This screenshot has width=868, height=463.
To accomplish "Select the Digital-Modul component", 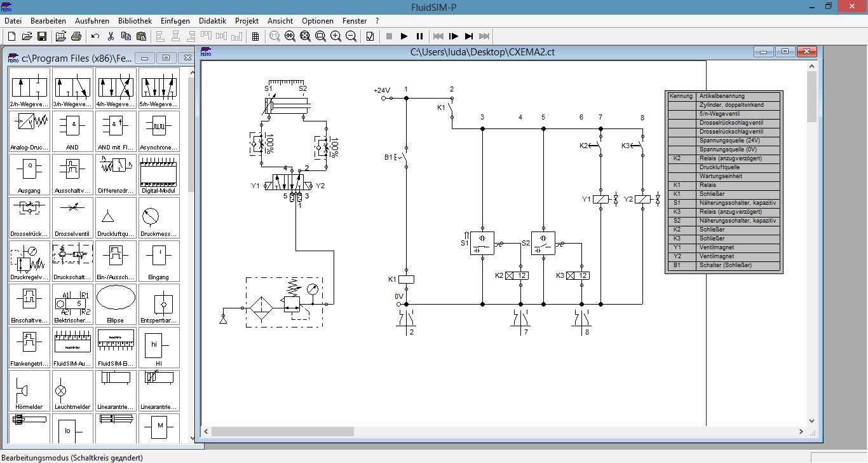I will point(159,174).
